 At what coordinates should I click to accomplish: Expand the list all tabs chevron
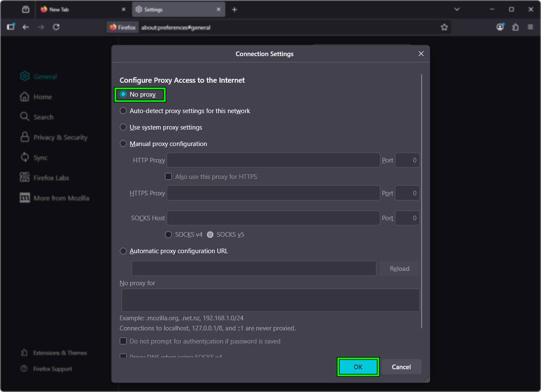click(457, 9)
